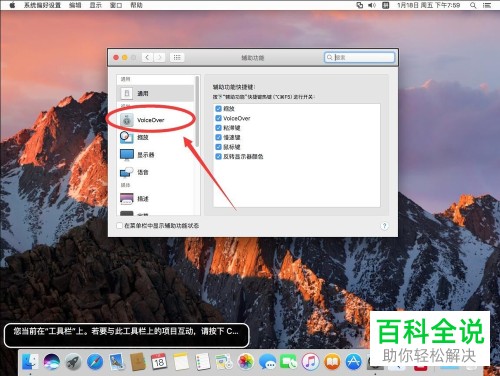This screenshot has height=376, width=500.
Task: Open the 缩放 Zoom sidebar item
Action: tap(155, 137)
